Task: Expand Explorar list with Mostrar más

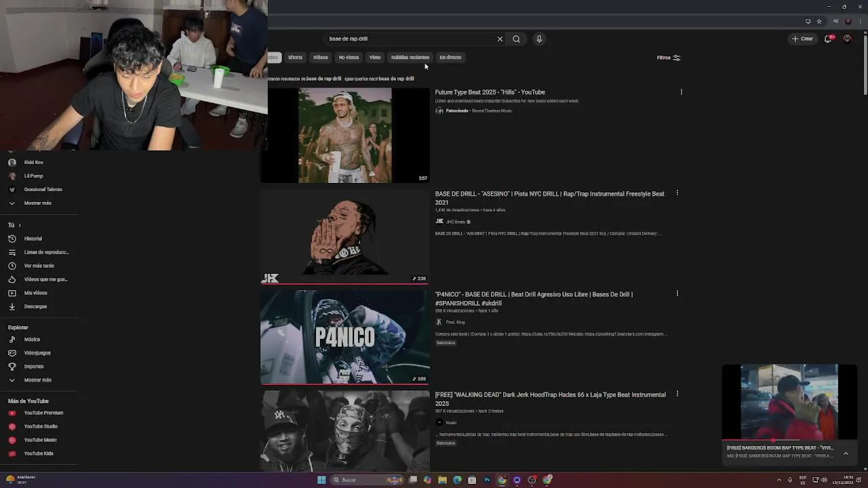Action: (39, 380)
